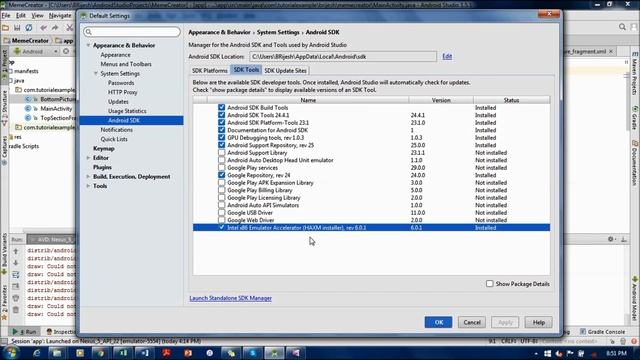Expand the Tools settings node
This screenshot has width=640, height=360.
tap(88, 186)
